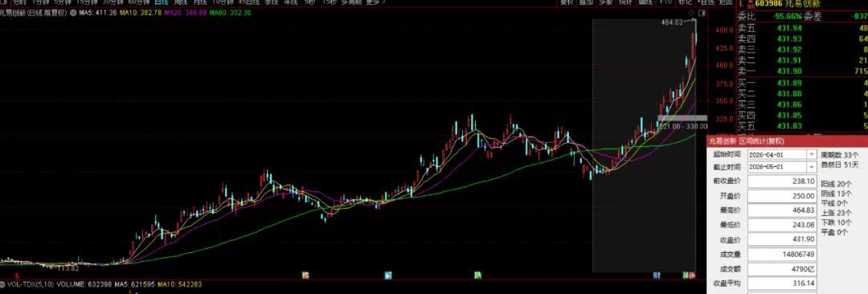Click the 最高价 value 464.83
The image size is (868, 294).
coord(782,210)
